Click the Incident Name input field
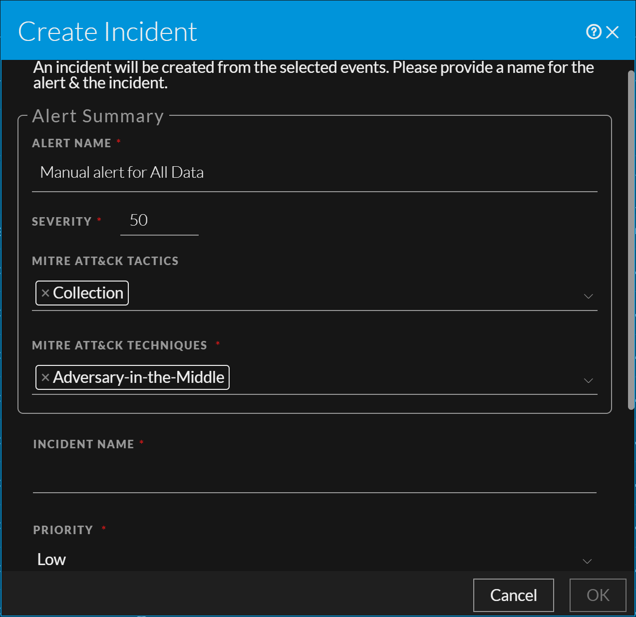The height and width of the screenshot is (617, 636). 314,478
